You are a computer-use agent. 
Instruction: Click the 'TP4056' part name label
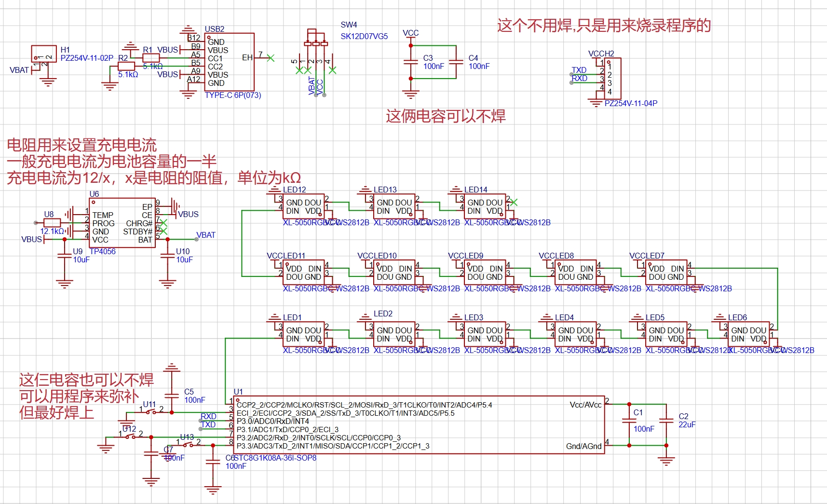pos(103,251)
